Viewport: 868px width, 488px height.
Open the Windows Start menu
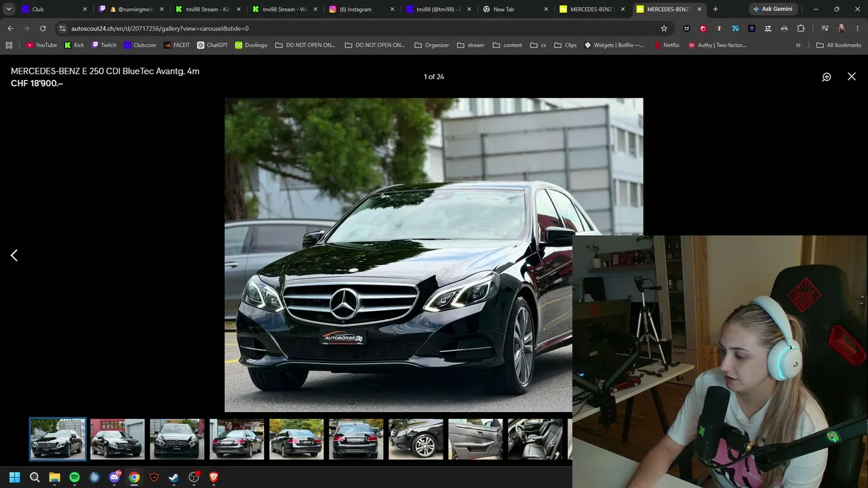coord(15,477)
